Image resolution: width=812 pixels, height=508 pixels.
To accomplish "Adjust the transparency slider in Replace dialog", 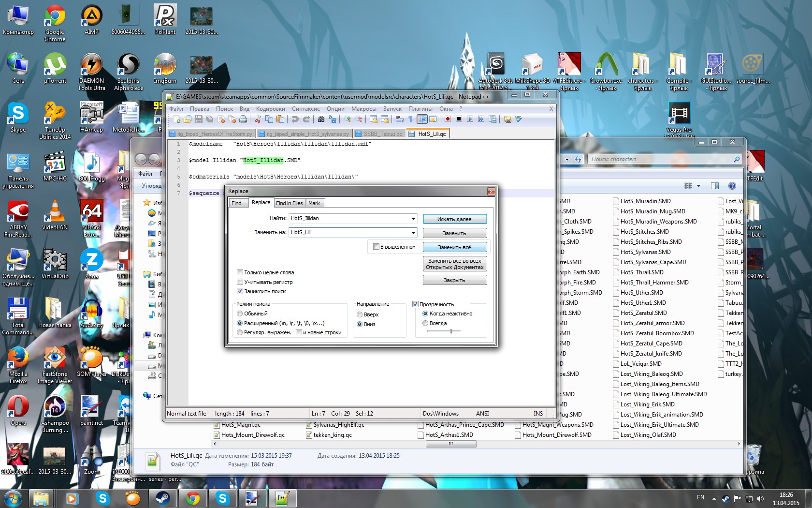I will pyautogui.click(x=451, y=331).
